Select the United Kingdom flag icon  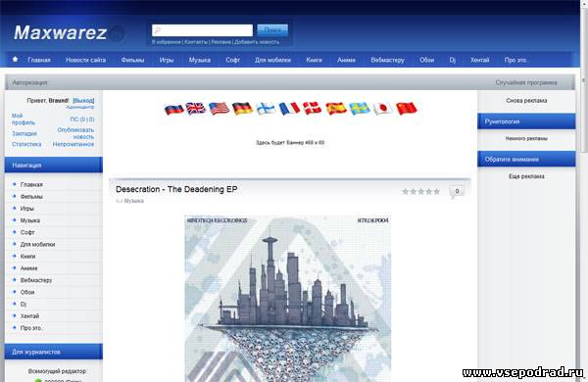coord(196,109)
